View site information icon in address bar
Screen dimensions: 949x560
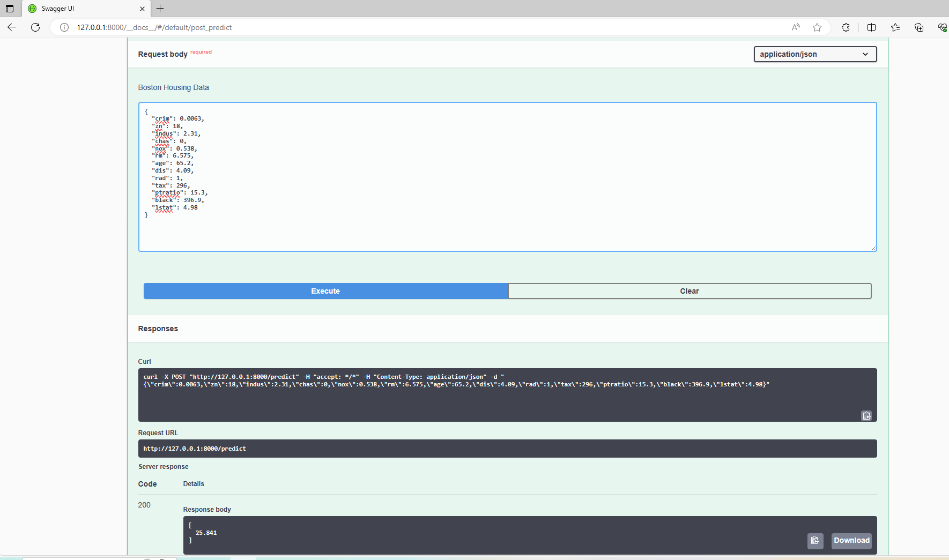(x=64, y=27)
